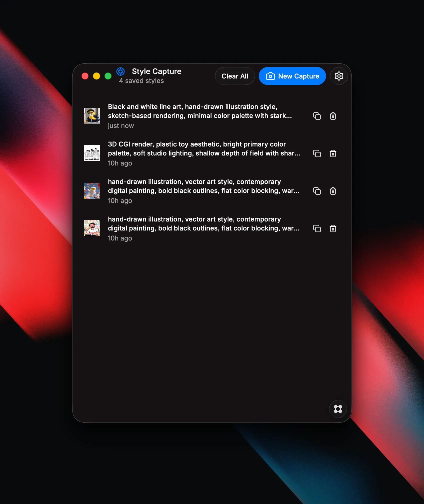The width and height of the screenshot is (424, 504).
Task: Copy the 3D CGI render style prompt
Action: (x=317, y=153)
